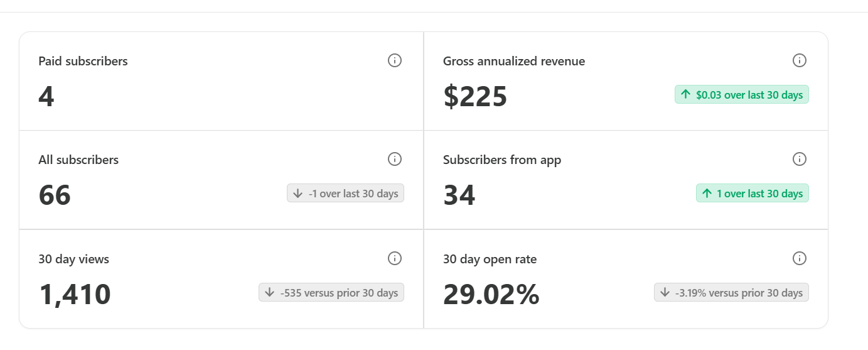Show info for Subscribers from app
The width and height of the screenshot is (868, 350).
click(x=799, y=159)
